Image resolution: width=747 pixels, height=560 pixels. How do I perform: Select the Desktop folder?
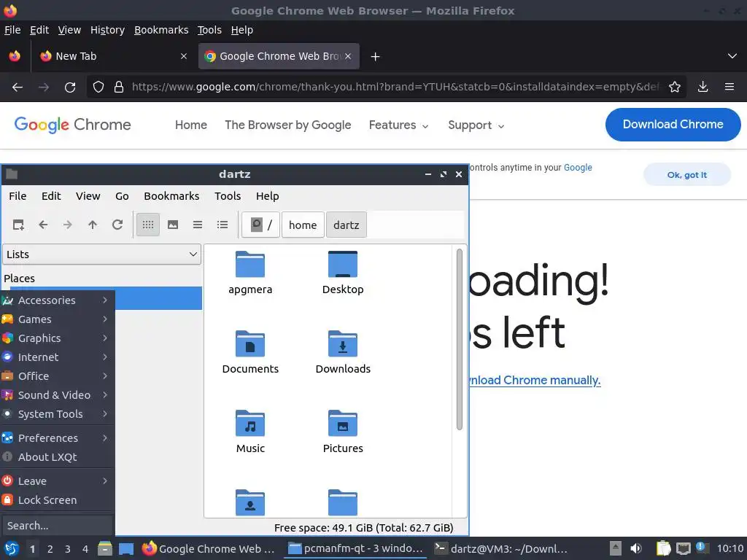(343, 273)
